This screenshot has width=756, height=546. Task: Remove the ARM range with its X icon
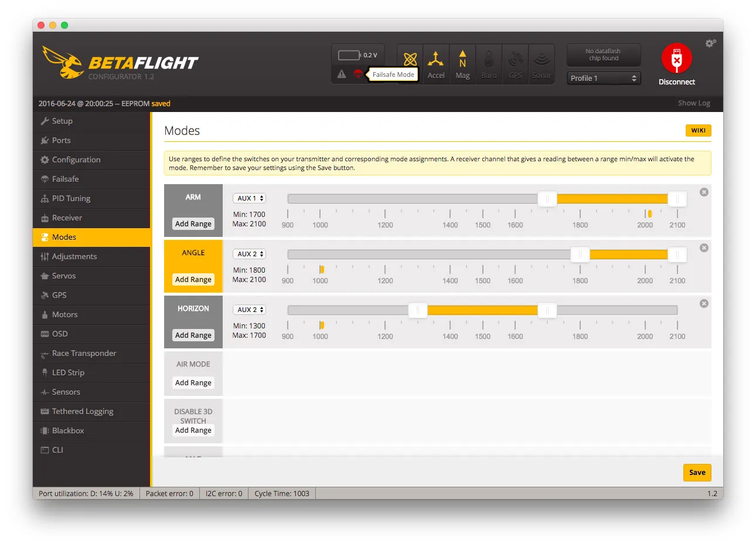[704, 192]
